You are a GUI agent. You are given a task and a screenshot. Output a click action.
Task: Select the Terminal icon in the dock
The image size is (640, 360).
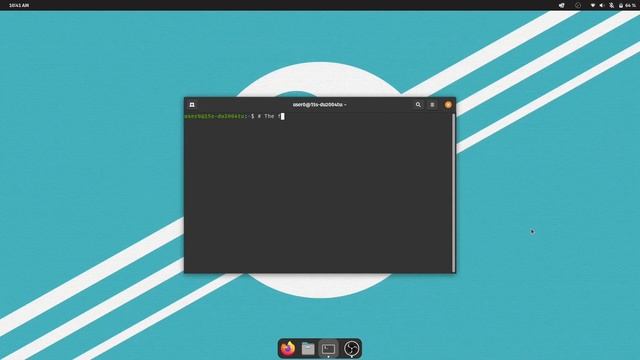[x=329, y=349]
